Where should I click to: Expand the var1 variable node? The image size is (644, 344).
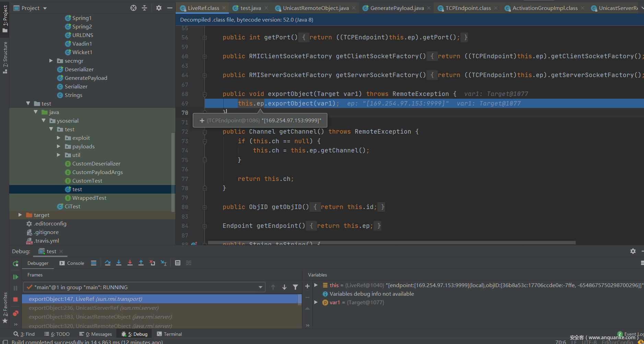click(x=316, y=302)
